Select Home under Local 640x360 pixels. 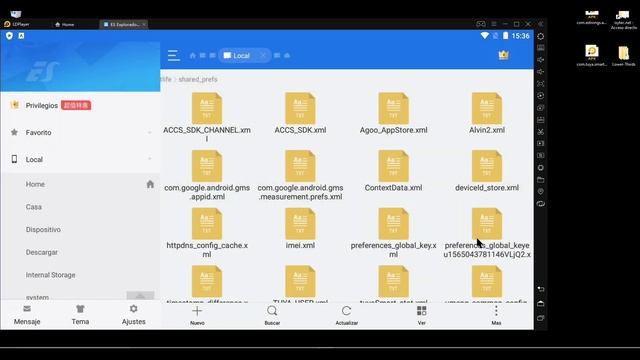[35, 184]
